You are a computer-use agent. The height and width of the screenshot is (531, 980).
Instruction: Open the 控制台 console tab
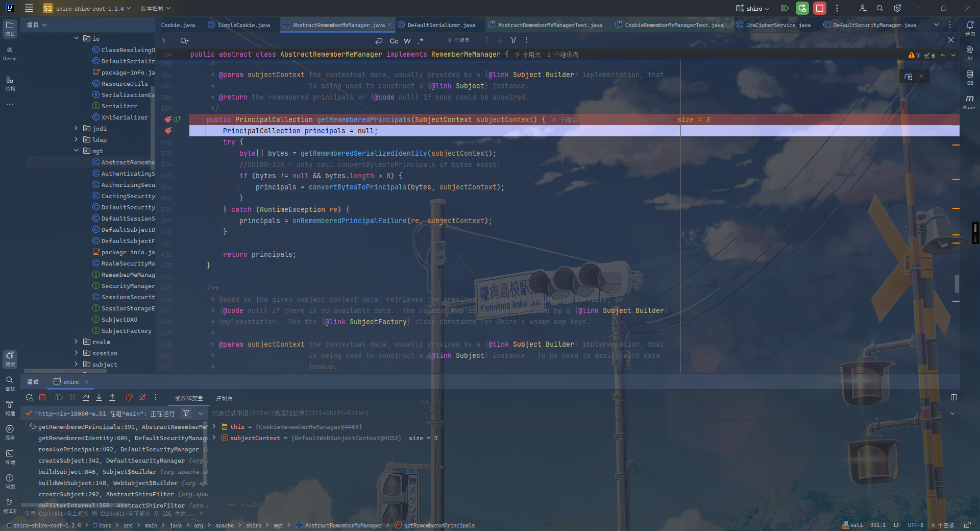point(224,398)
